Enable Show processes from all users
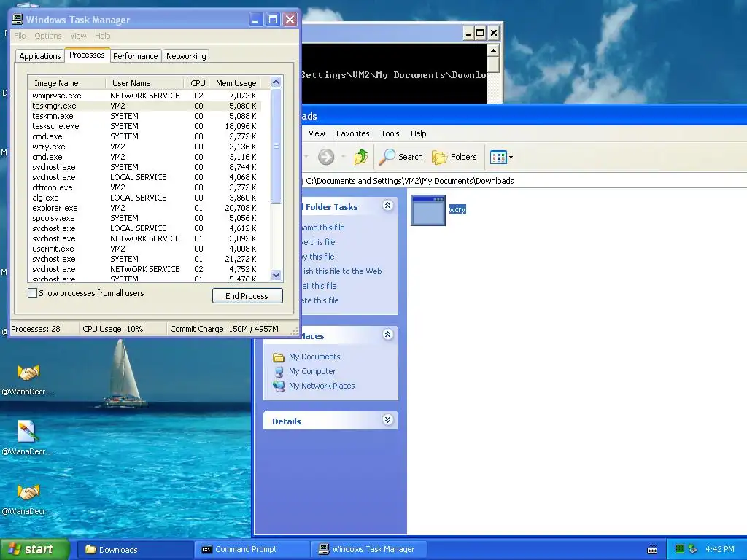Viewport: 747px width, 560px height. click(x=32, y=293)
